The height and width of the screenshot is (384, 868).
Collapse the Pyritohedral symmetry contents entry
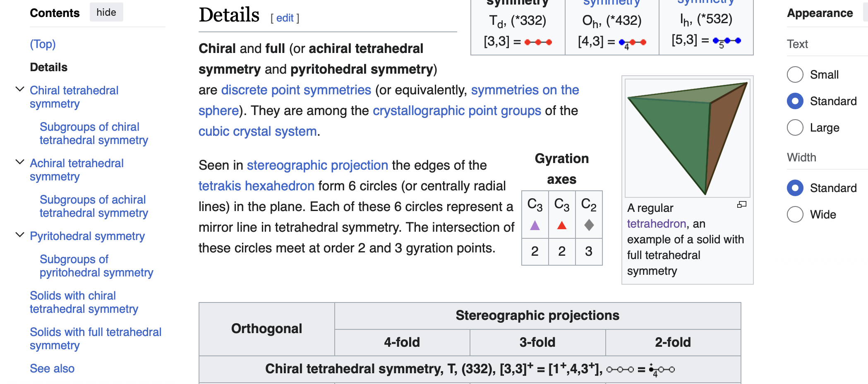19,235
